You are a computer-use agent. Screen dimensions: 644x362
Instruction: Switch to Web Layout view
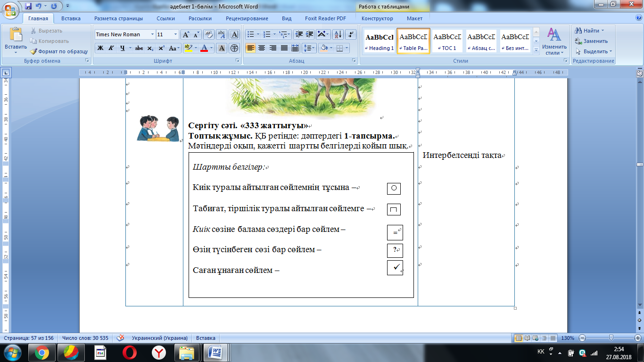point(535,338)
